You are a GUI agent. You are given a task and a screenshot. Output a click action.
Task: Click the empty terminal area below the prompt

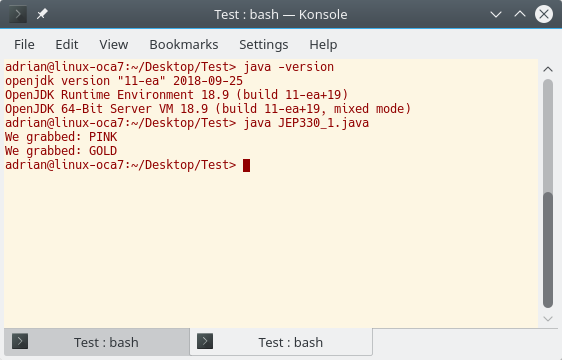(271, 249)
